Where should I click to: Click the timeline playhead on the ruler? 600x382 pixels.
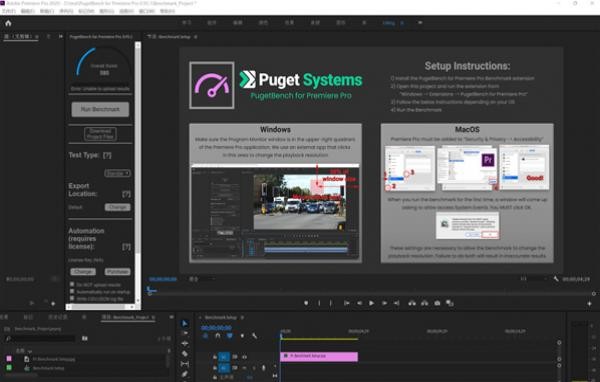281,335
